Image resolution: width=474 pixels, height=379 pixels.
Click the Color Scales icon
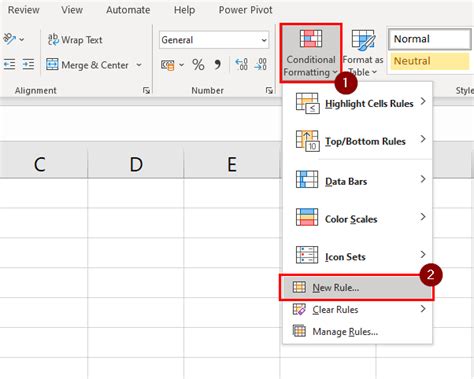[x=307, y=217]
